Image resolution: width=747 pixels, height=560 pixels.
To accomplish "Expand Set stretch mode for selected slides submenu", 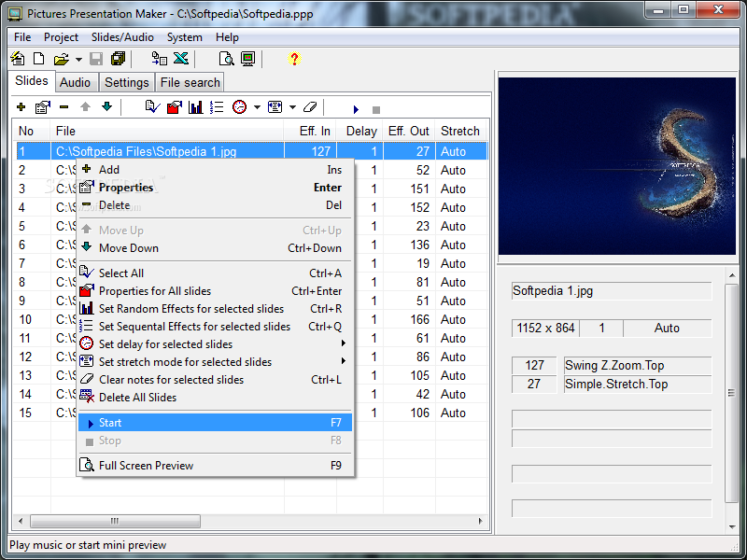I will [x=215, y=362].
